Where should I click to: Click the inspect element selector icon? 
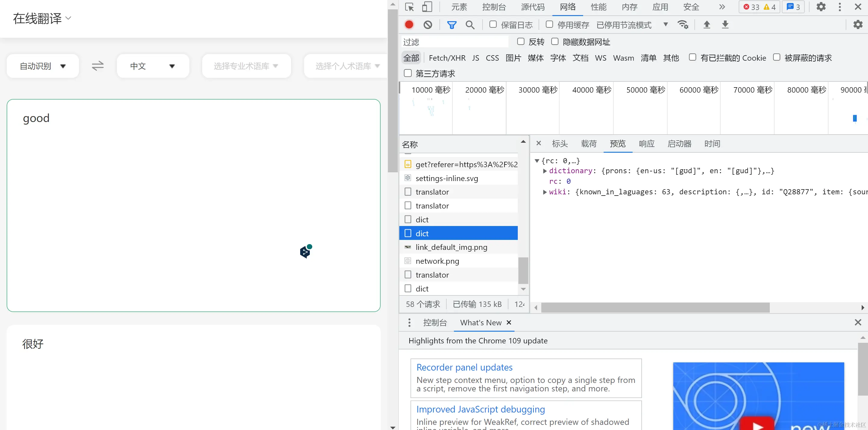click(x=409, y=7)
